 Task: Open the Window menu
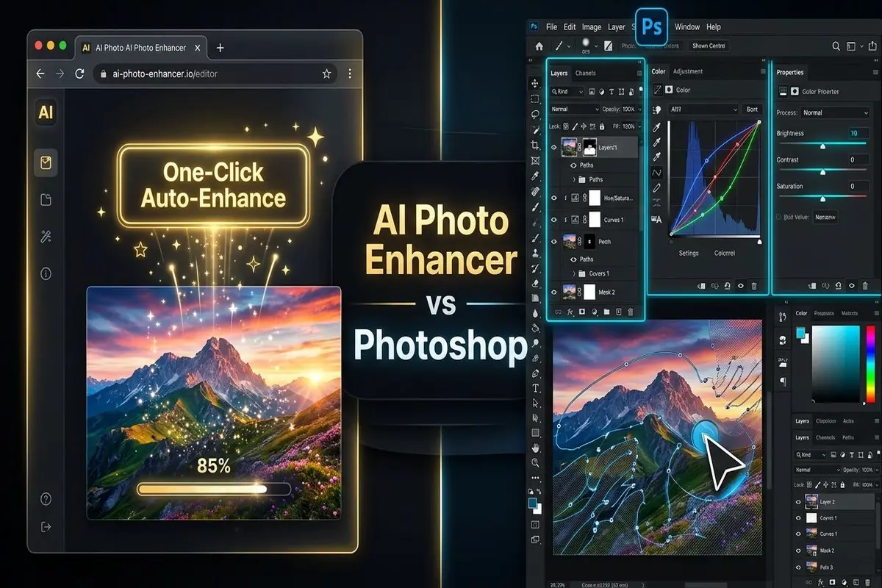[x=687, y=27]
